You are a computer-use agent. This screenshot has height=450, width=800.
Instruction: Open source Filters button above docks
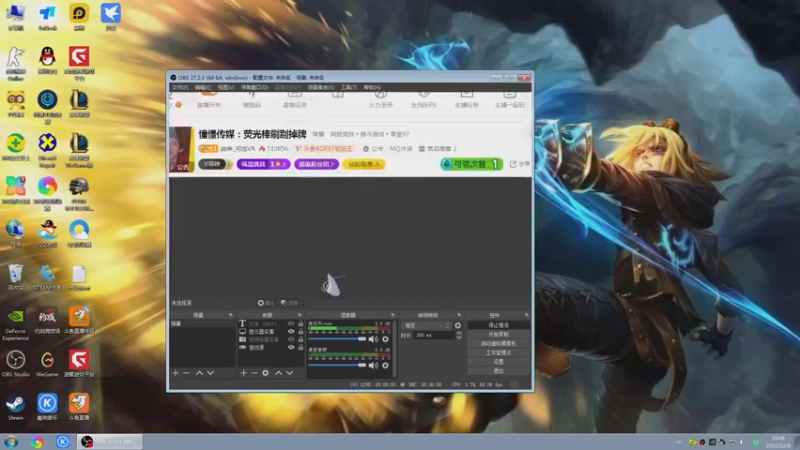click(289, 303)
